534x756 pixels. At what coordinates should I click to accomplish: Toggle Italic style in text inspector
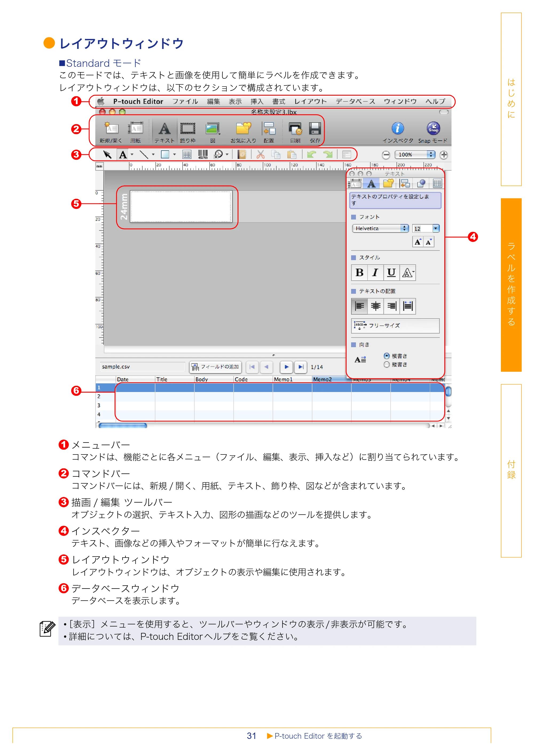(375, 273)
